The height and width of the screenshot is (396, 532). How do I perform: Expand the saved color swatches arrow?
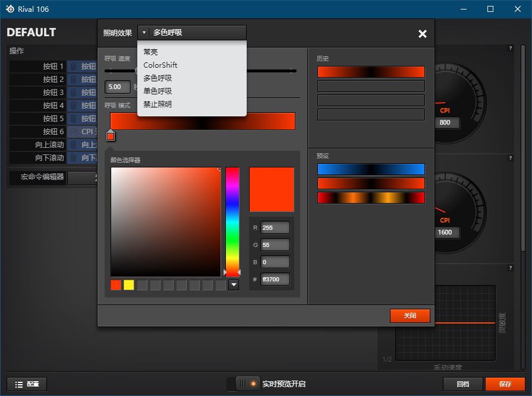[x=234, y=286]
